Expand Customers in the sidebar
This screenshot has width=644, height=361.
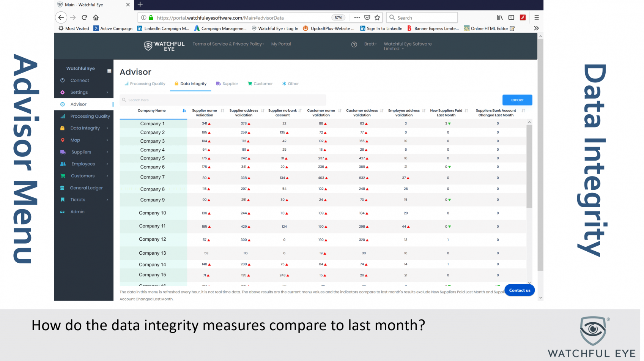[x=83, y=176]
